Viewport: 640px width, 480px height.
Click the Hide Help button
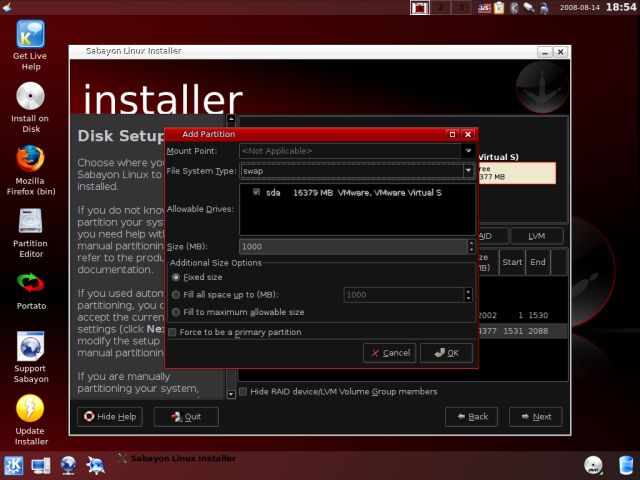(x=110, y=417)
